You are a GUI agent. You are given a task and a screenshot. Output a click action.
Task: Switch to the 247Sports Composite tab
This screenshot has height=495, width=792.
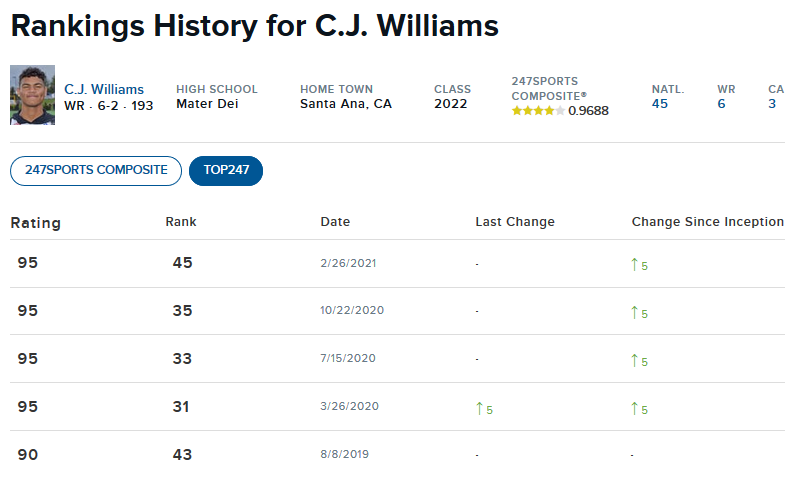[96, 170]
